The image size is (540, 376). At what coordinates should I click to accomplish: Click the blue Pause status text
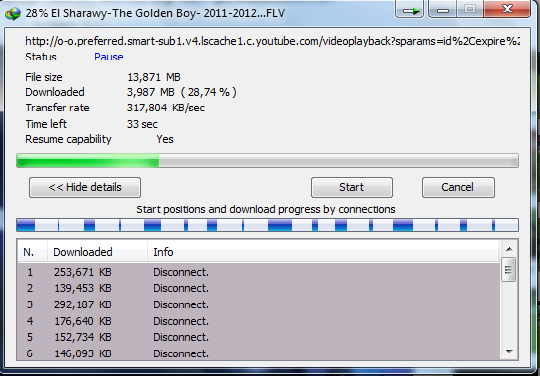pos(108,56)
